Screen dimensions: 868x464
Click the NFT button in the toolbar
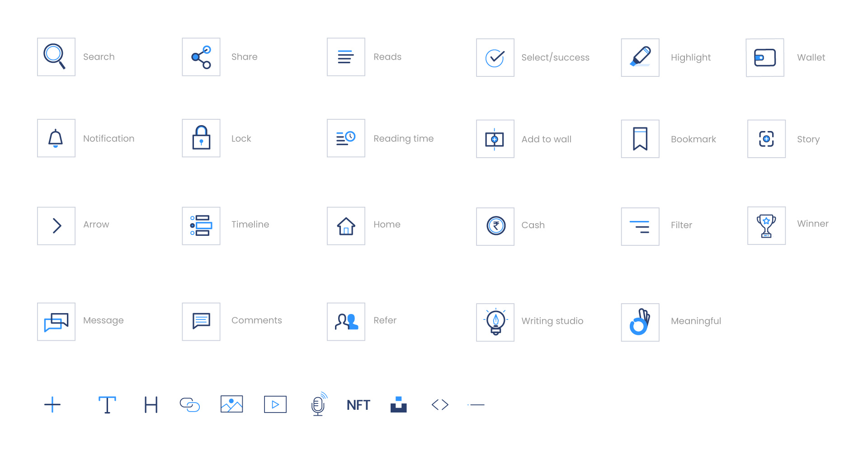(358, 405)
